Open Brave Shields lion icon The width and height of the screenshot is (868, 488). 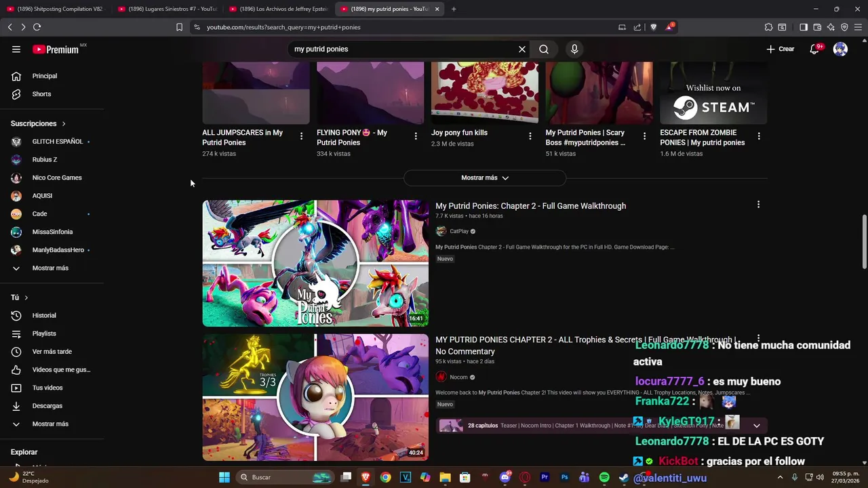tap(654, 27)
